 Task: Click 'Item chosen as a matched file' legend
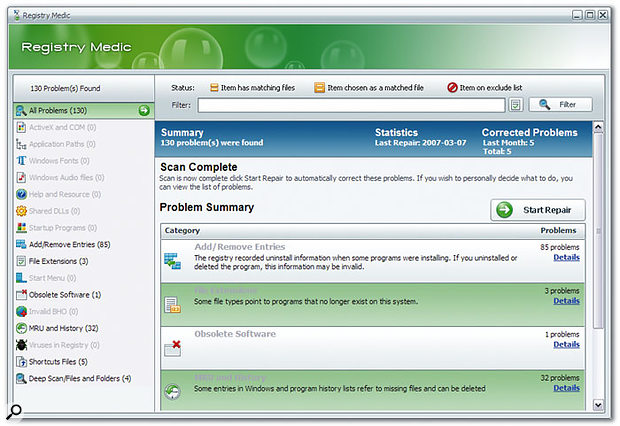pos(369,88)
